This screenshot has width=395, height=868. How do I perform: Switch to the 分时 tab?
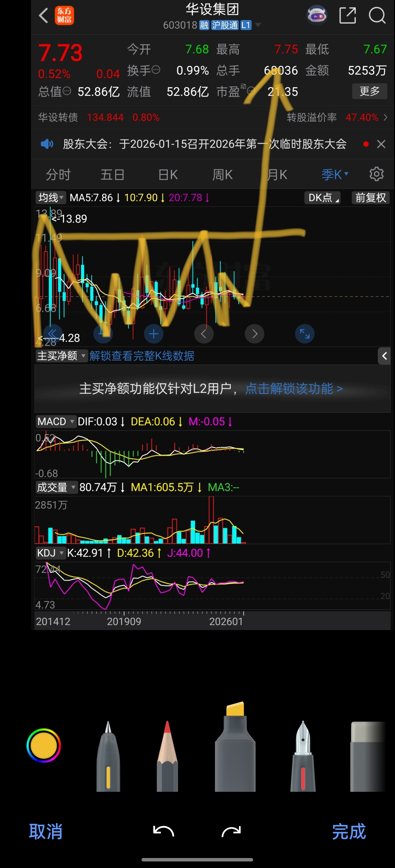(x=58, y=175)
